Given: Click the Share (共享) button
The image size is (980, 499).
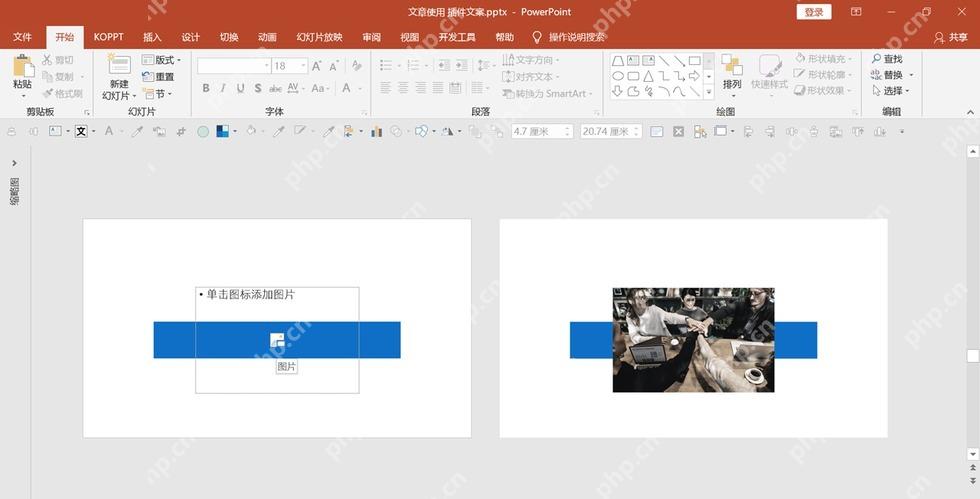Looking at the screenshot, I should [951, 38].
